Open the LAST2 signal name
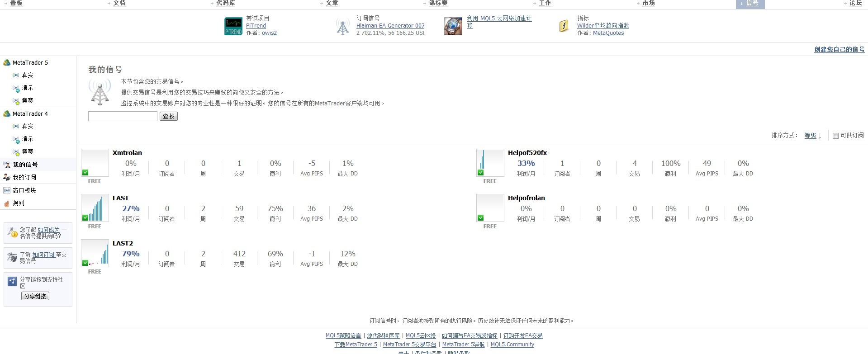 (123, 243)
